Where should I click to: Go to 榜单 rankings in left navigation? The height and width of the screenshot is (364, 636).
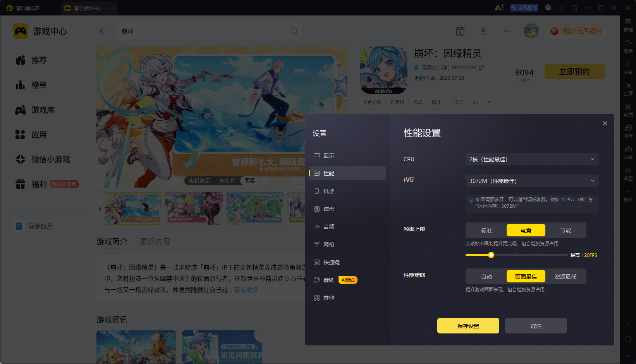[32, 85]
